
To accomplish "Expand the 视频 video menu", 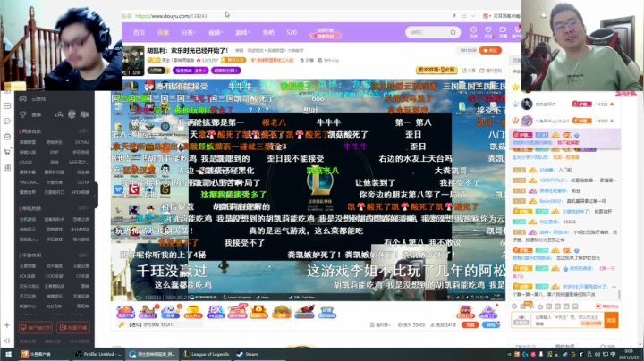I will (216, 32).
